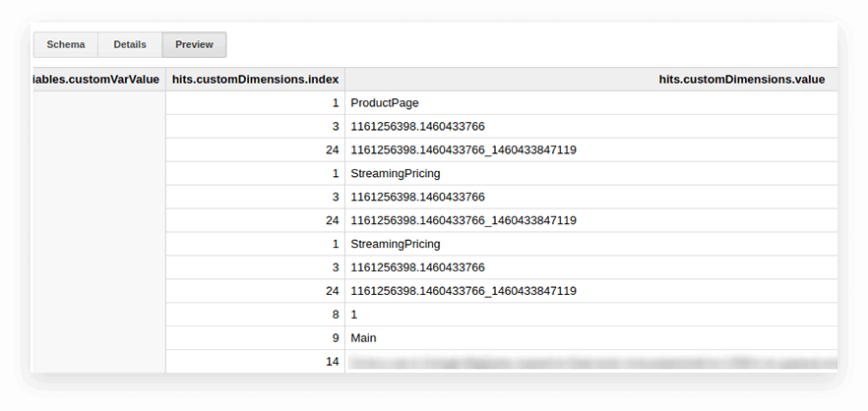Click the blurred value in the index 14 row
Screen dimensions: 868x411
[590, 362]
